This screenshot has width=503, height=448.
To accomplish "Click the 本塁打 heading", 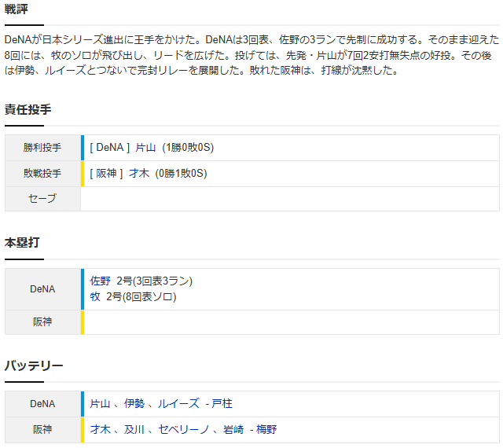I will point(22,243).
